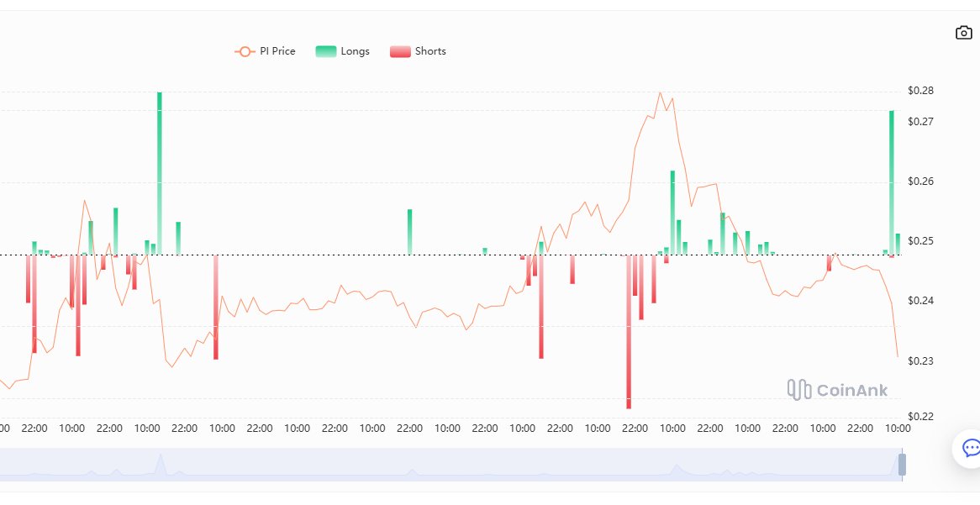Click the $0.25 price axis label
Image resolution: width=980 pixels, height=505 pixels.
(920, 241)
